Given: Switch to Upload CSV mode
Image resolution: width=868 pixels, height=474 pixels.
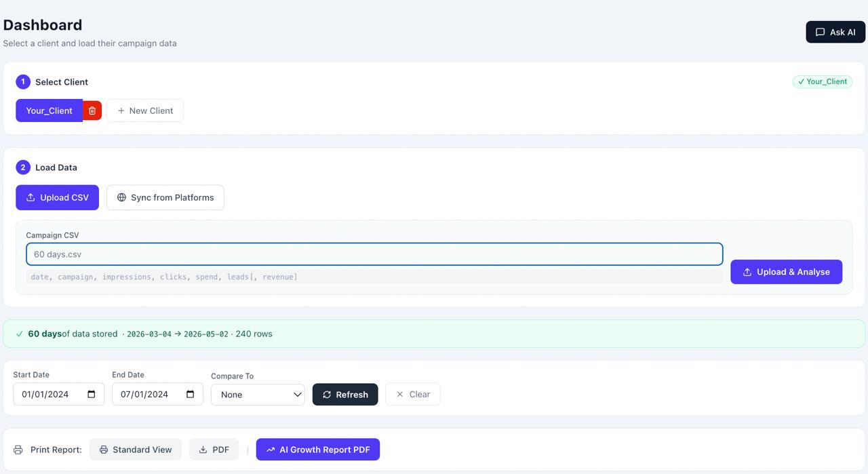Looking at the screenshot, I should tap(57, 197).
